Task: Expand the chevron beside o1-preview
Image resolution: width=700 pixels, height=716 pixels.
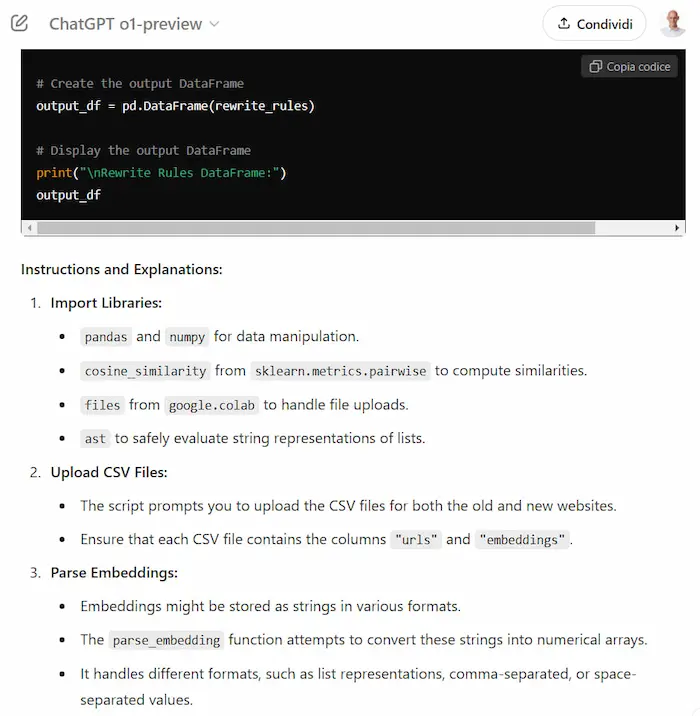Action: pyautogui.click(x=214, y=24)
